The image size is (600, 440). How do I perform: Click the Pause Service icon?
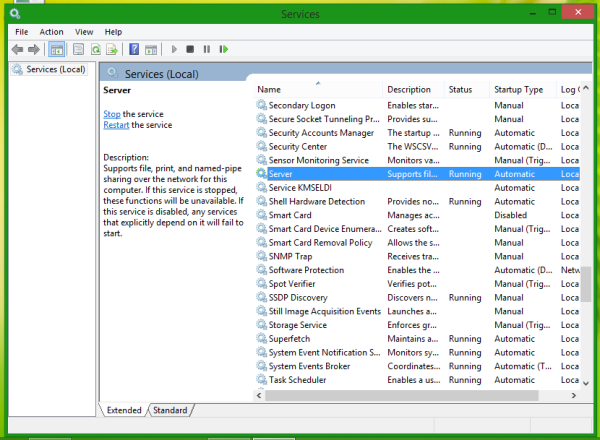tap(207, 49)
